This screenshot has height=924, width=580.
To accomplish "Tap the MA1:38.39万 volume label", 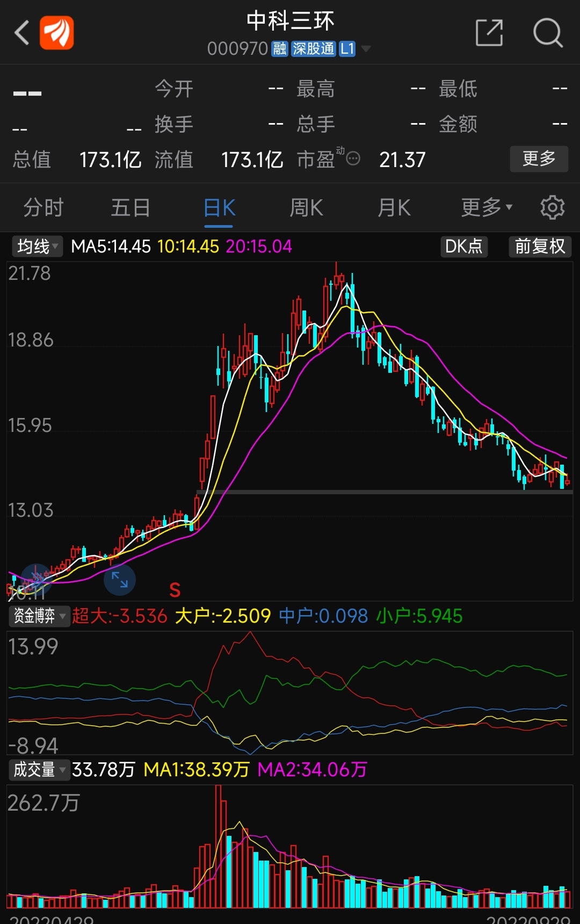I will click(x=197, y=769).
